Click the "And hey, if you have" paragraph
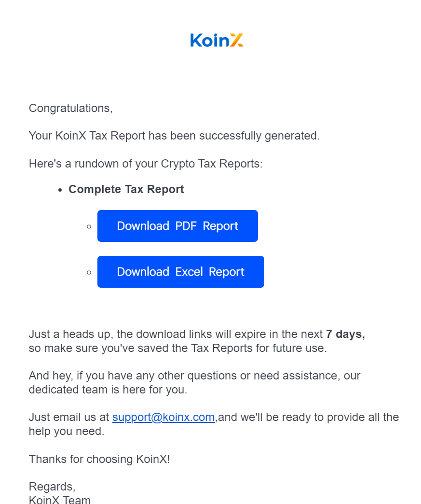The width and height of the screenshot is (421, 504). (194, 376)
